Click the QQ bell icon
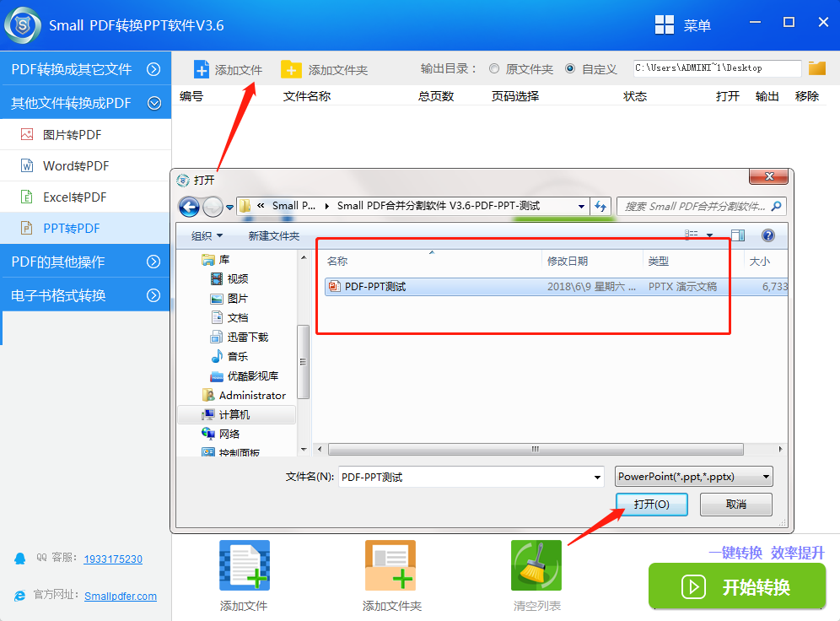This screenshot has height=621, width=840. [x=20, y=559]
